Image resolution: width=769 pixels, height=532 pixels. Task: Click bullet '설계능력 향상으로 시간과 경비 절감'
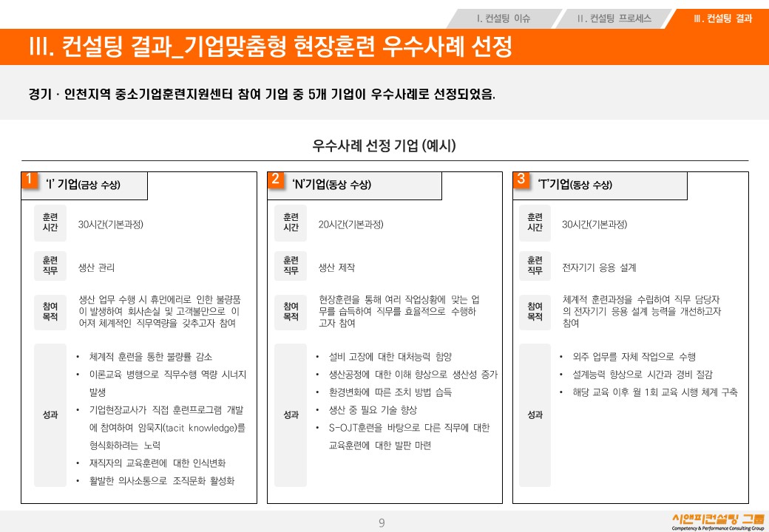point(643,375)
